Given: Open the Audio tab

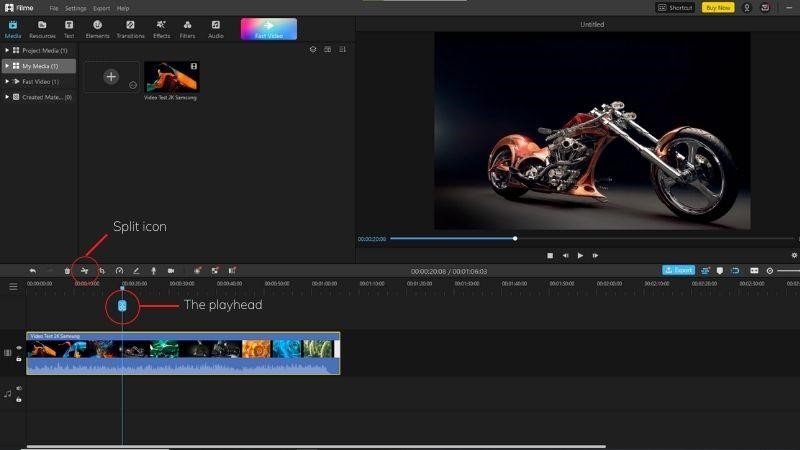Looking at the screenshot, I should click(x=216, y=29).
